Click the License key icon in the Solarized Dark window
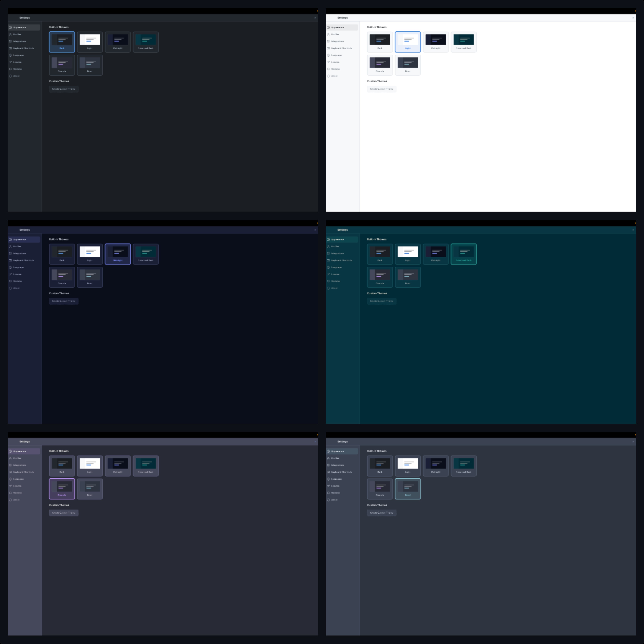 click(x=328, y=274)
